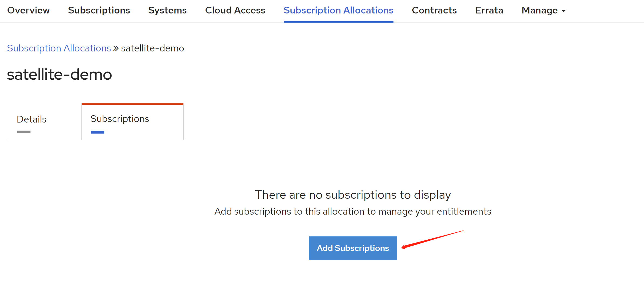Expand the Manage dropdown menu
The width and height of the screenshot is (644, 283).
tap(539, 10)
